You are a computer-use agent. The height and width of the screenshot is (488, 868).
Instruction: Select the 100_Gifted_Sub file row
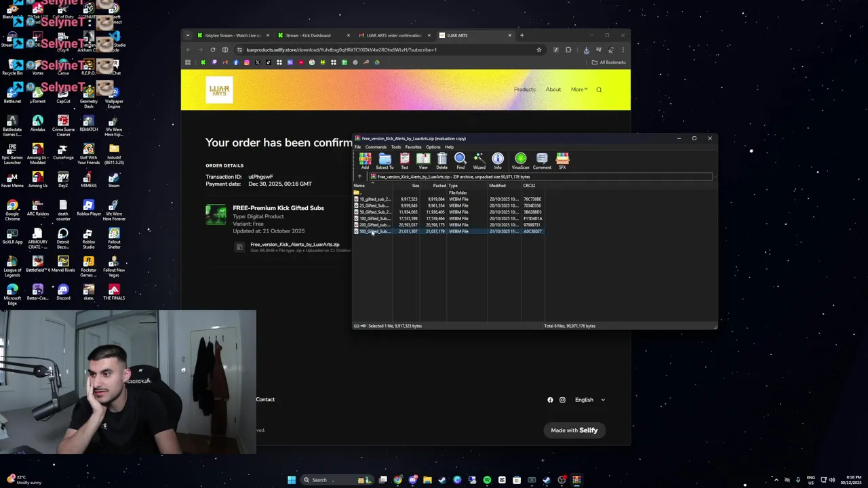tap(448, 218)
